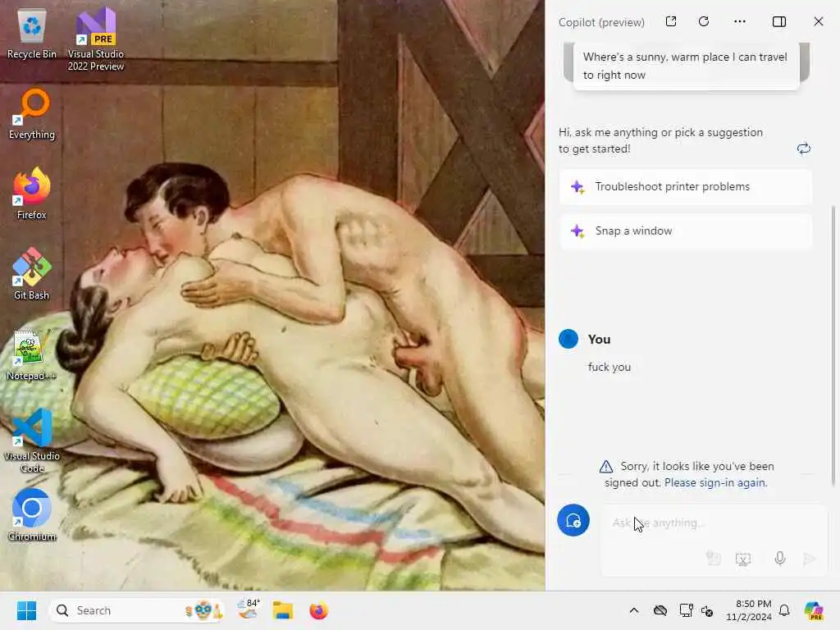Click the OneDrive cloud tray icon
840x630 pixels.
pyautogui.click(x=660, y=610)
